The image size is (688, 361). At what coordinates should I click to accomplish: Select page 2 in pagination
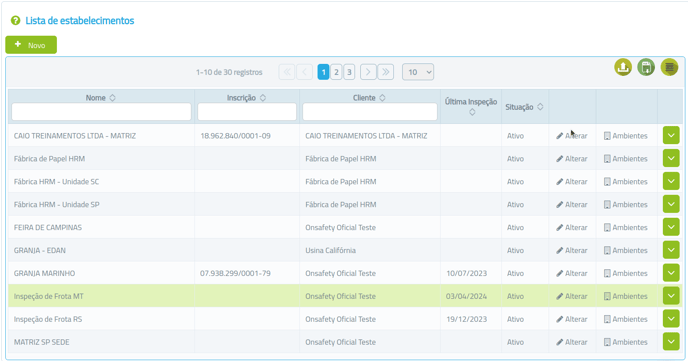pyautogui.click(x=336, y=72)
